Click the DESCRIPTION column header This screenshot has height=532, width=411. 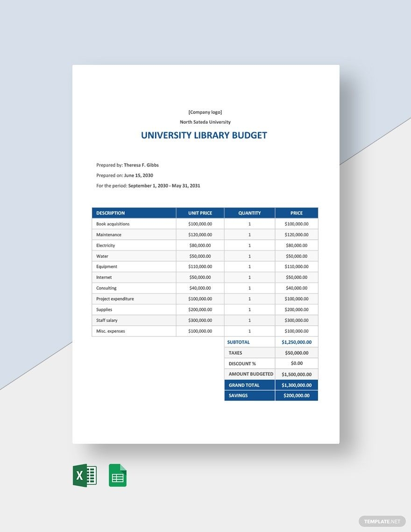tap(111, 213)
